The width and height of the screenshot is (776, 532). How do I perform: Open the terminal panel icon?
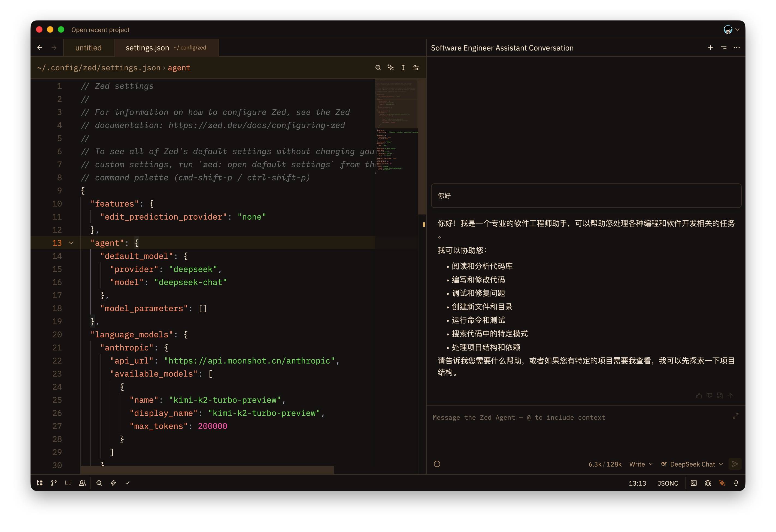693,483
